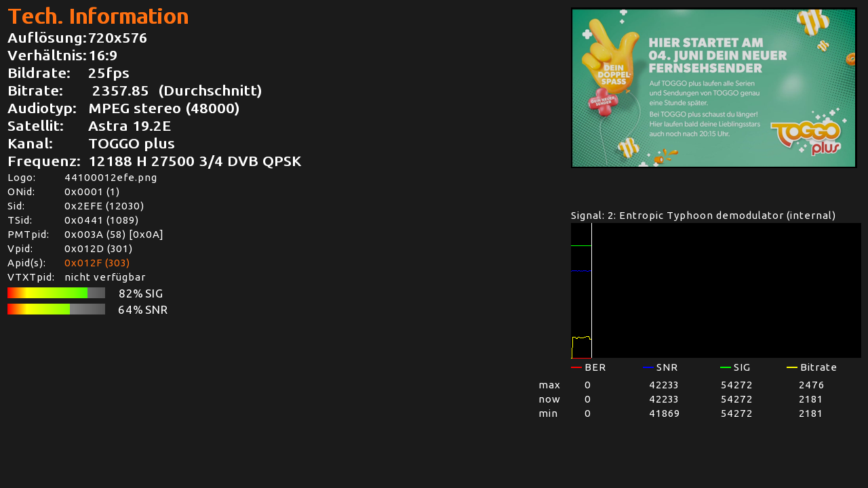The height and width of the screenshot is (488, 868).
Task: Click the 82% SIG signal strength bar
Action: point(56,293)
